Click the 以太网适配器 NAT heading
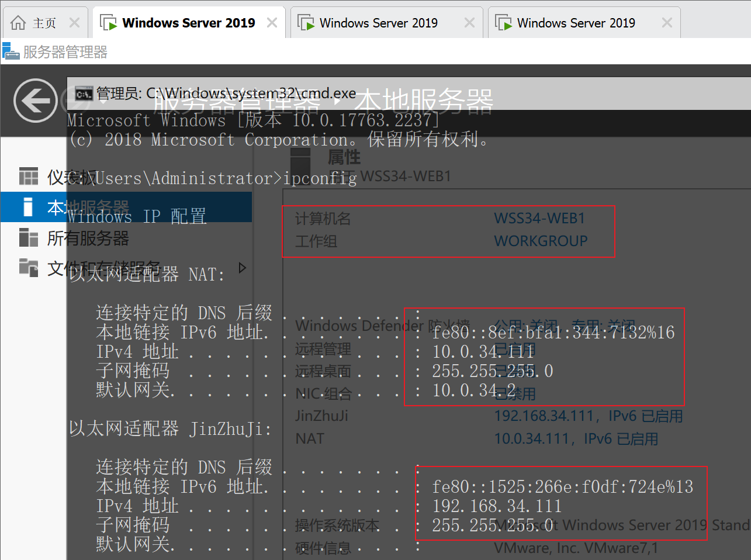751x560 pixels. pyautogui.click(x=147, y=274)
